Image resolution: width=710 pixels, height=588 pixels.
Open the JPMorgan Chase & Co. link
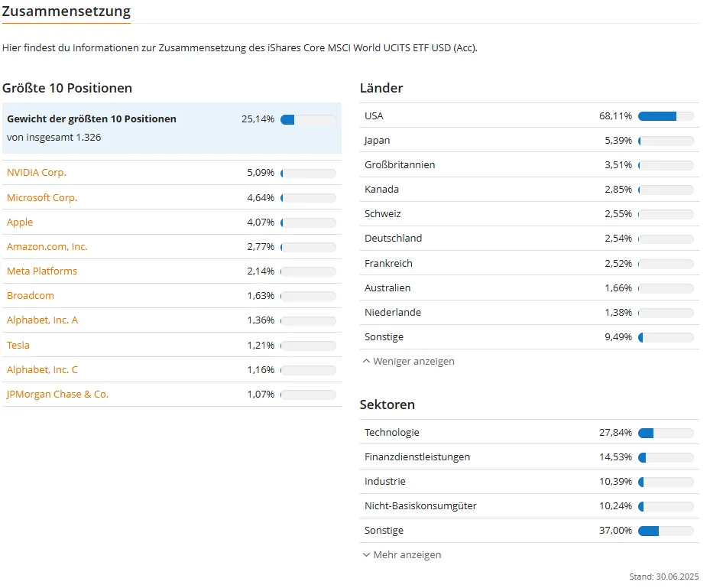pyautogui.click(x=57, y=394)
